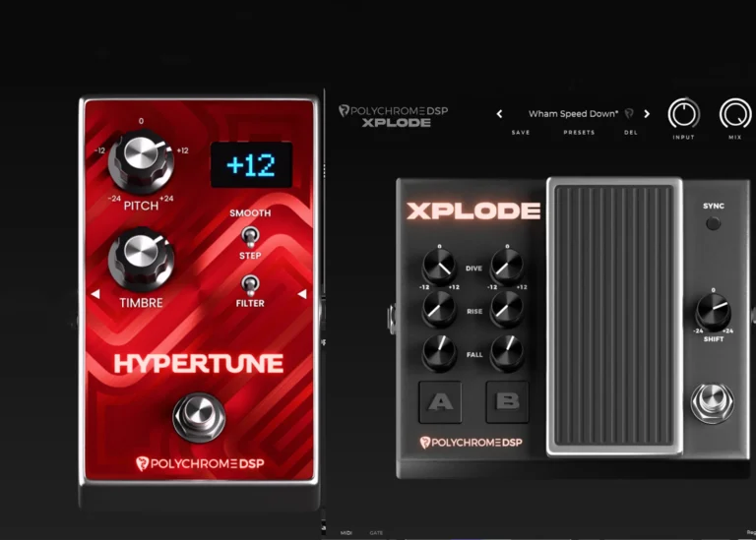Click the MIX knob
The width and height of the screenshot is (756, 540).
pyautogui.click(x=735, y=114)
